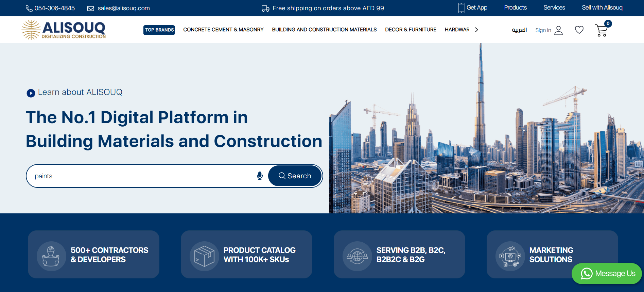Open the Products menu in top bar
Viewport: 644px width, 292px height.
[515, 7]
